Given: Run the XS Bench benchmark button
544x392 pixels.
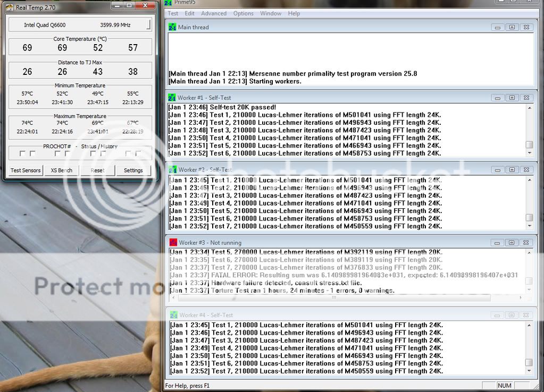Looking at the screenshot, I should coord(61,170).
